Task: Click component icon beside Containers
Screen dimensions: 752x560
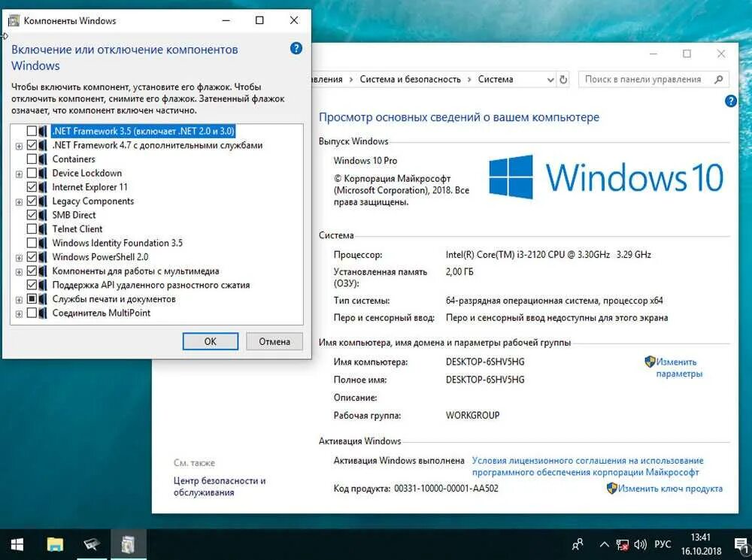Action: pos(43,159)
